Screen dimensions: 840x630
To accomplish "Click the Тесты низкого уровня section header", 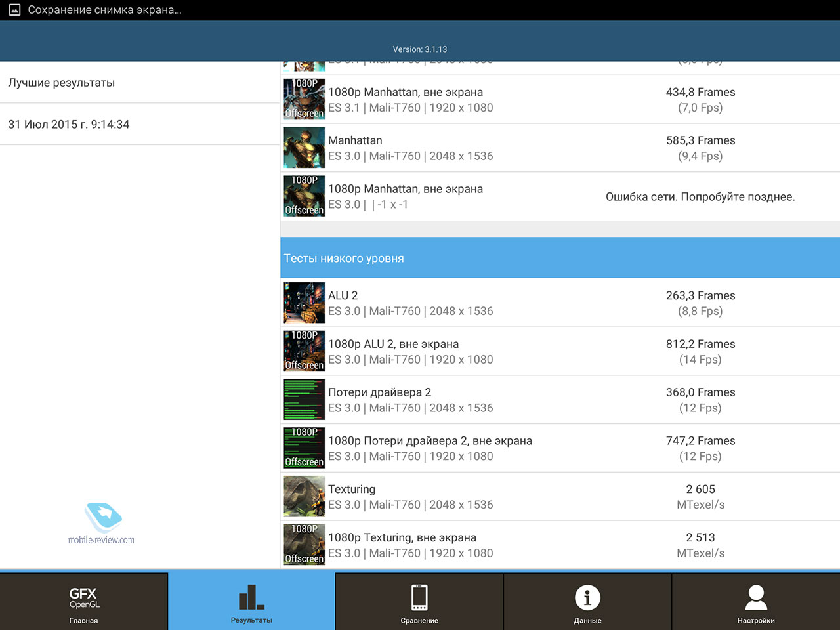I will click(x=560, y=258).
